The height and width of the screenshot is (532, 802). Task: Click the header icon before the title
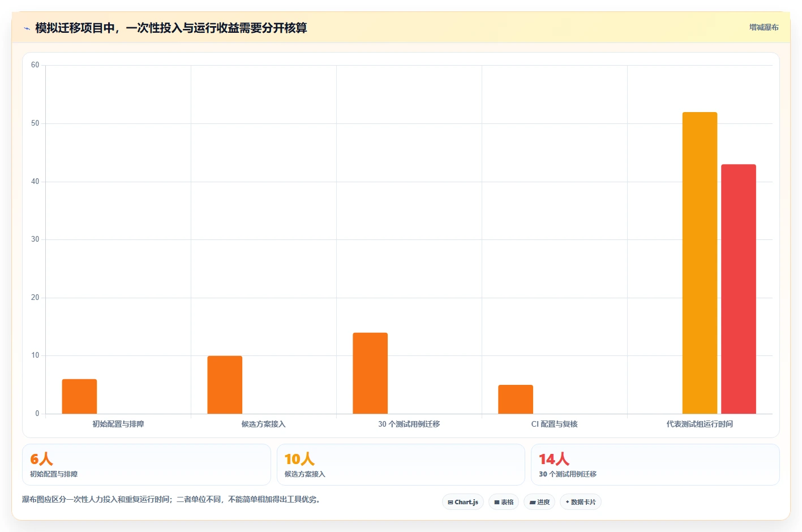[x=27, y=28]
